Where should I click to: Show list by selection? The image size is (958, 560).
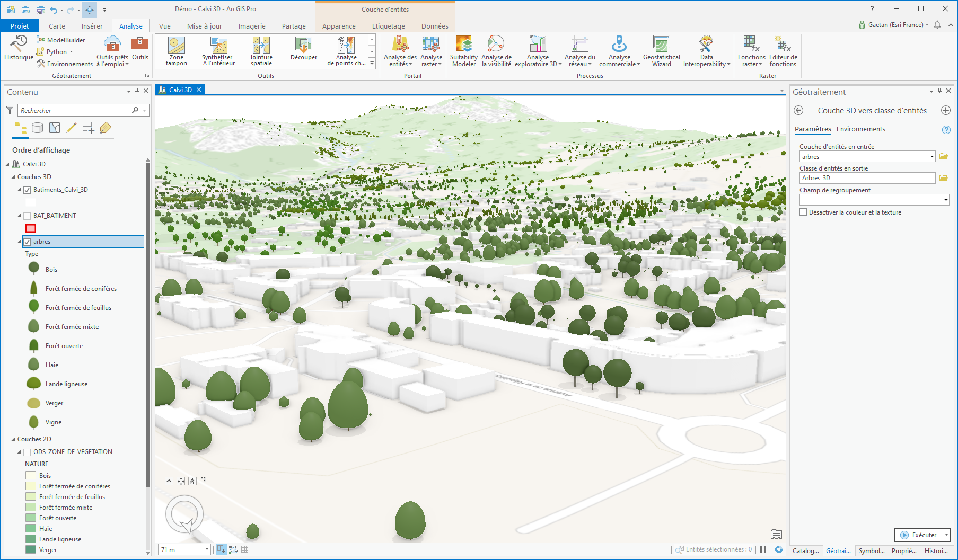pos(55,128)
